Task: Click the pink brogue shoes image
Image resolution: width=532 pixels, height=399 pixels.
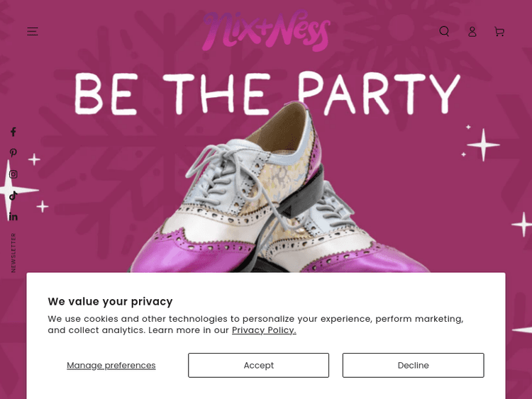Action: (x=284, y=206)
